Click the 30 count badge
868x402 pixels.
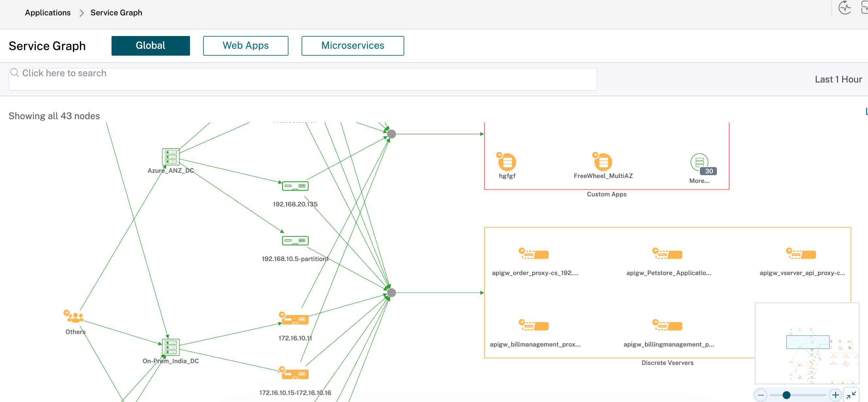click(709, 171)
